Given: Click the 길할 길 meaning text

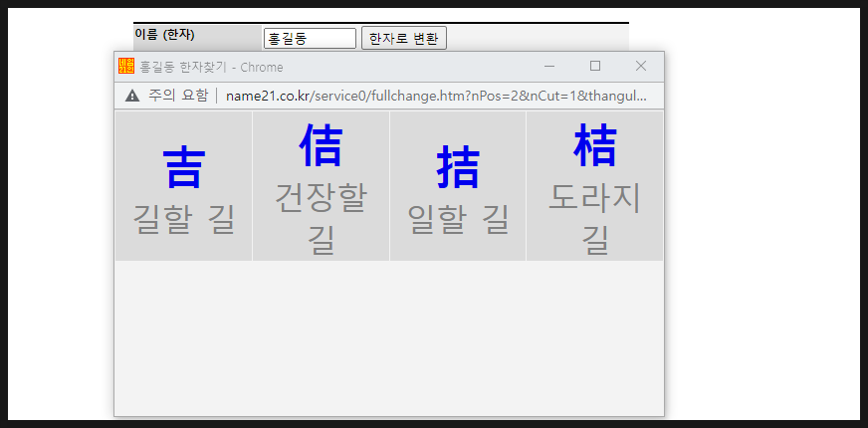Looking at the screenshot, I should tap(184, 220).
